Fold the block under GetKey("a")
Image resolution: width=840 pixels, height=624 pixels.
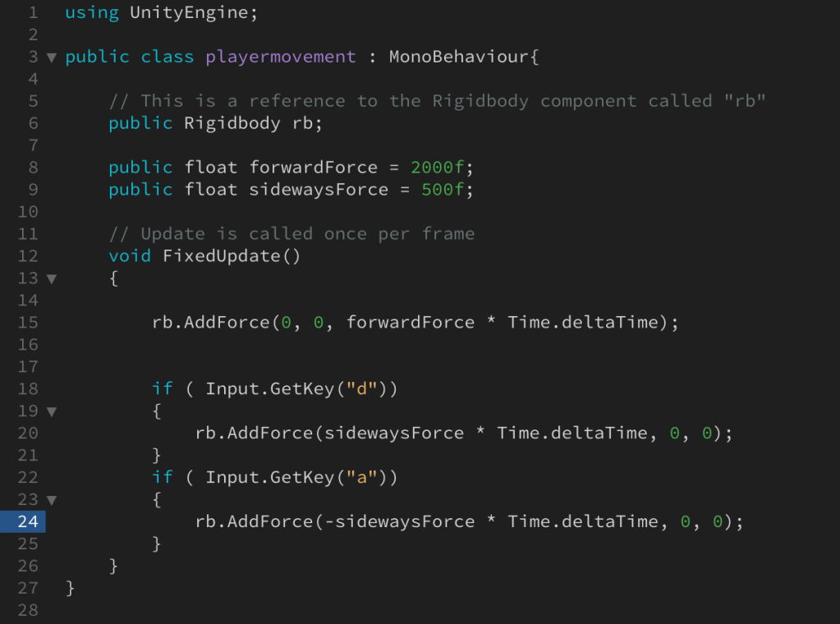pos(52,500)
